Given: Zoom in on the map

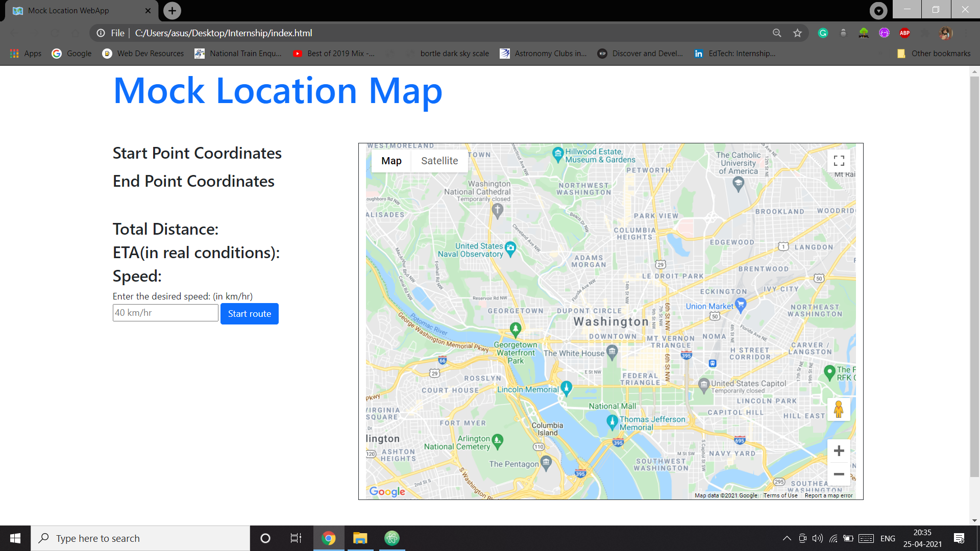Looking at the screenshot, I should click(839, 450).
